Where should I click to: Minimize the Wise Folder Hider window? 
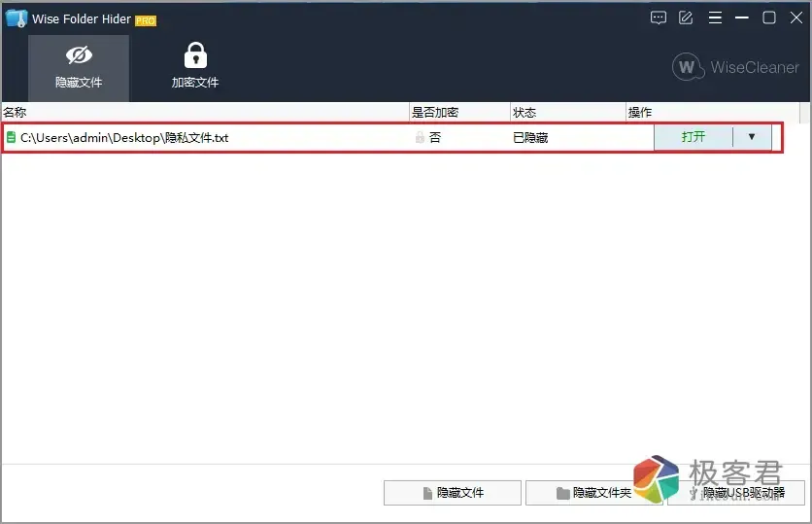point(741,18)
